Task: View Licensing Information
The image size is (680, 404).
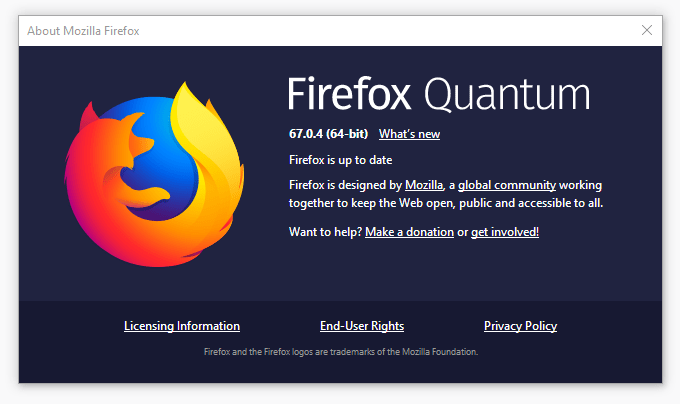Action: pos(182,326)
